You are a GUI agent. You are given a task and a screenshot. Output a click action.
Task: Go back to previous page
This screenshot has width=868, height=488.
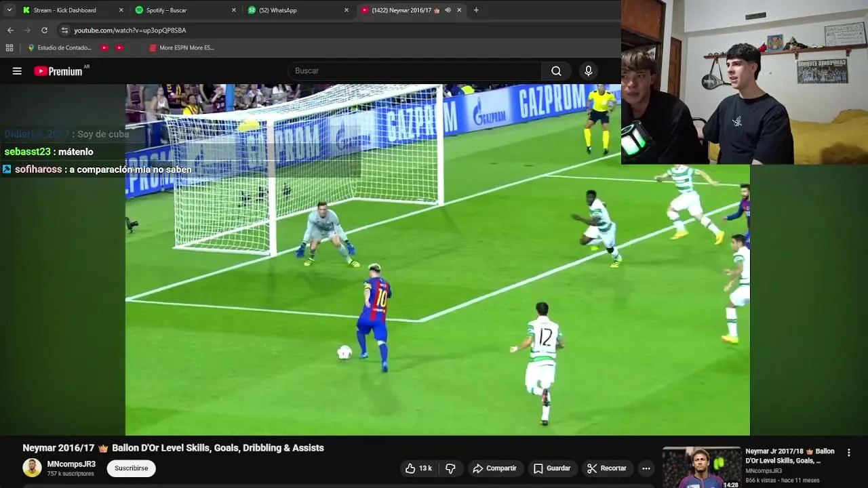10,30
